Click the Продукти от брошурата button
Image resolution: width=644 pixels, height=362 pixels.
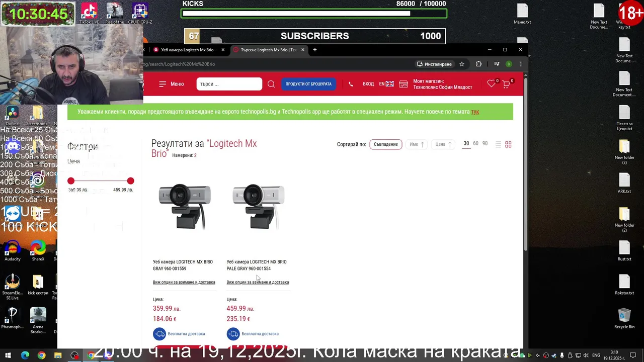tap(308, 84)
